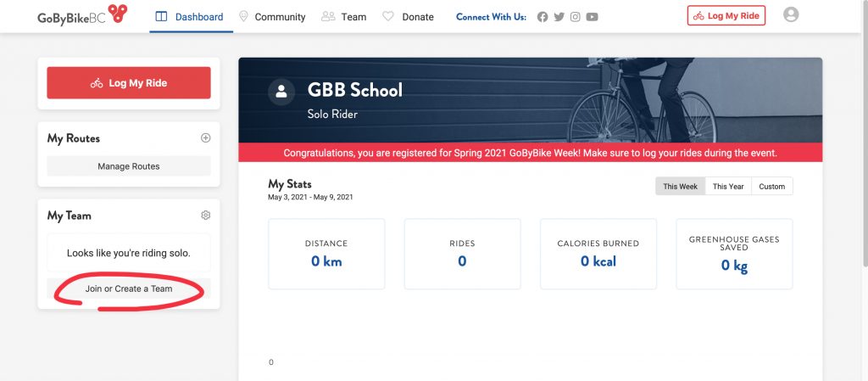This screenshot has height=381, width=868.
Task: Open the Team navigation item
Action: click(x=344, y=17)
